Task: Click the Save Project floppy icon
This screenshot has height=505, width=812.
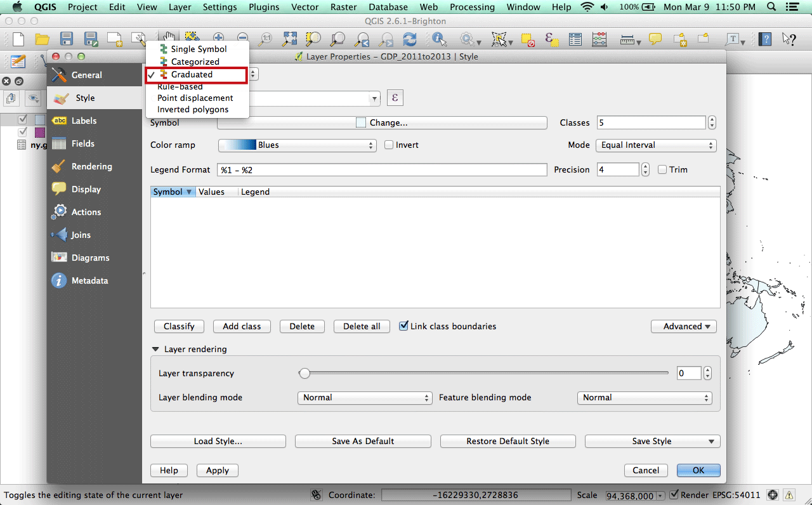Action: click(x=67, y=39)
